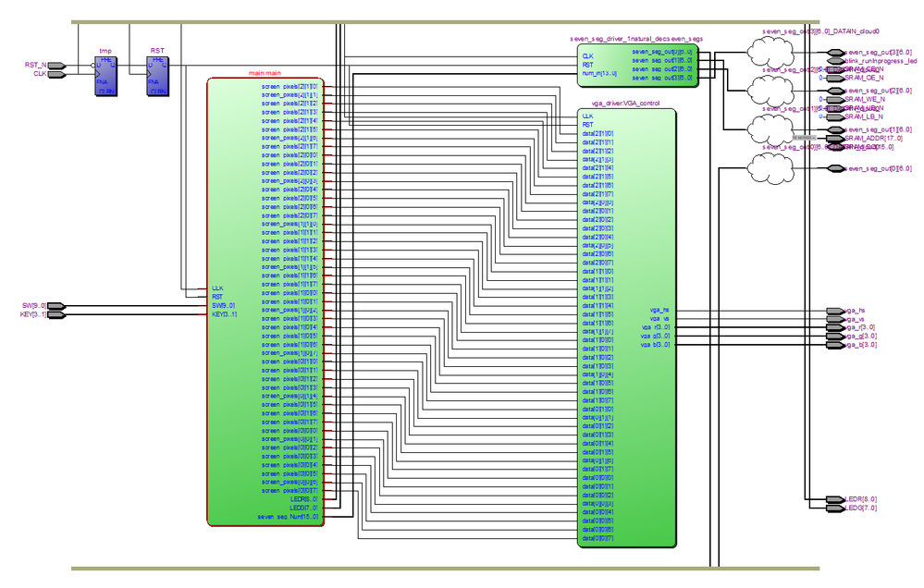The width and height of the screenshot is (924, 588).
Task: Click LEDG[7..0] port inside main block
Action: 304,508
